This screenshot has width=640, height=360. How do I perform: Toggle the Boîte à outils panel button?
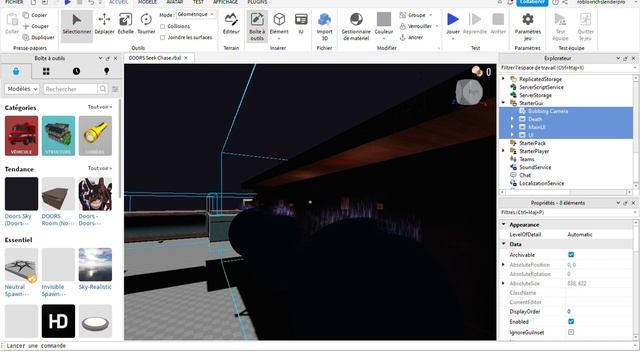tap(257, 26)
